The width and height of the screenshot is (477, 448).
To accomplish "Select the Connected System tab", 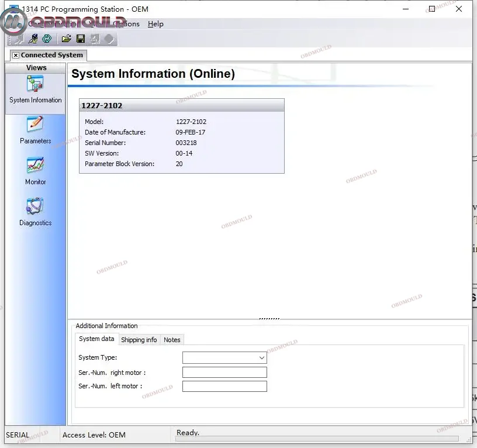I will pos(52,55).
